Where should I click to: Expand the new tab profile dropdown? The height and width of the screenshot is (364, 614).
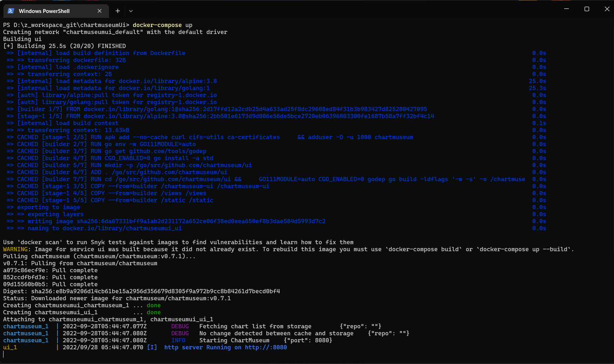tap(131, 11)
